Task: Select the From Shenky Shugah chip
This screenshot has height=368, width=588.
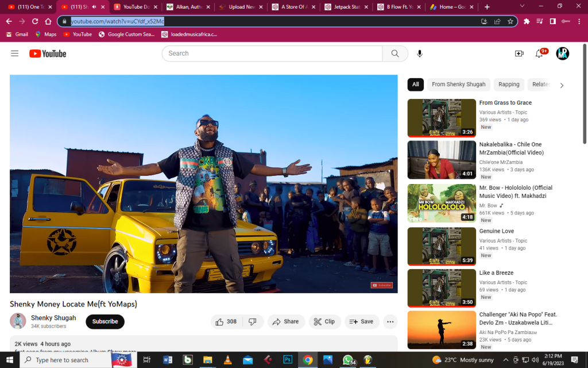Action: point(458,85)
